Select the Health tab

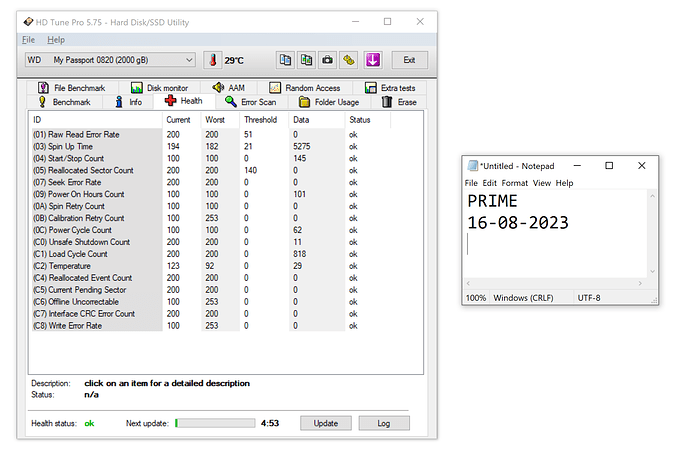[x=184, y=101]
